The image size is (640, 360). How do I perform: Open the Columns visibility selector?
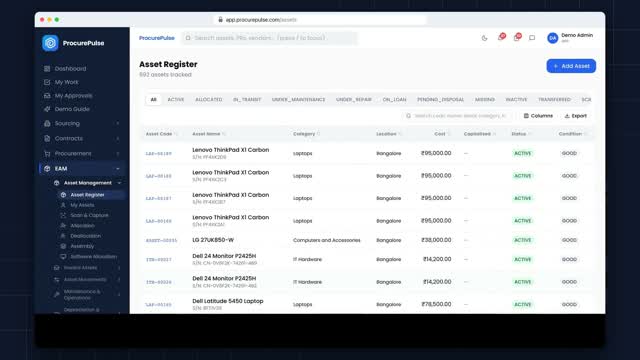(x=538, y=116)
